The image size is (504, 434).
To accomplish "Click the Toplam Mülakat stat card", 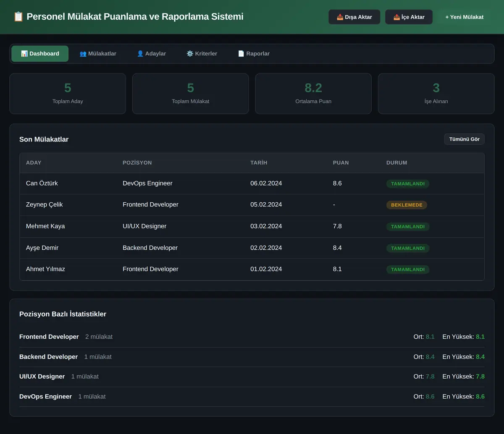I will point(191,94).
